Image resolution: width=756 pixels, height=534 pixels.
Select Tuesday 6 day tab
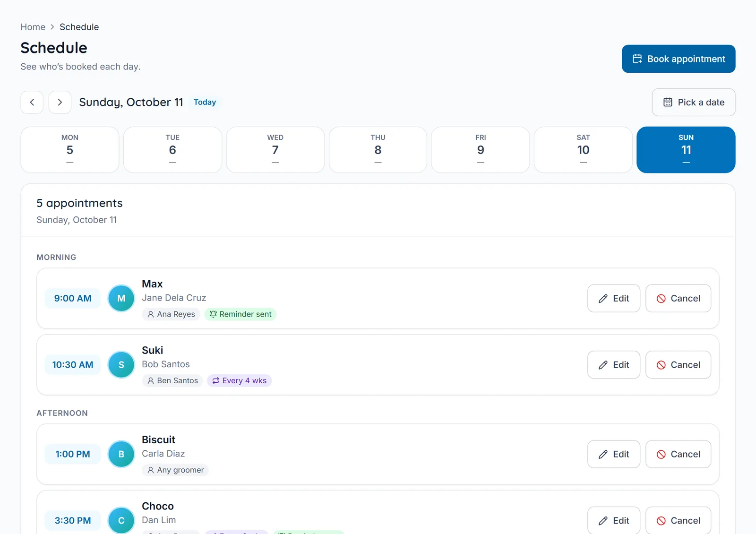[x=172, y=150]
